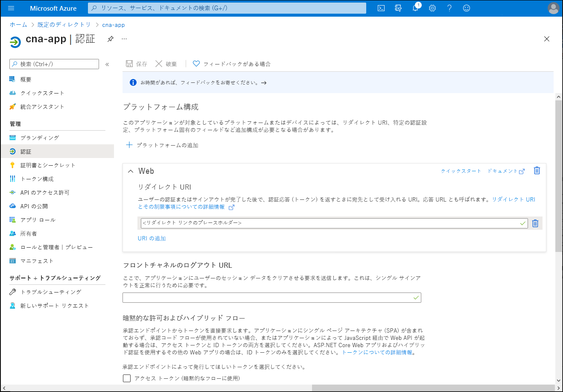Open the user account avatar
The width and height of the screenshot is (563, 392).
553,8
